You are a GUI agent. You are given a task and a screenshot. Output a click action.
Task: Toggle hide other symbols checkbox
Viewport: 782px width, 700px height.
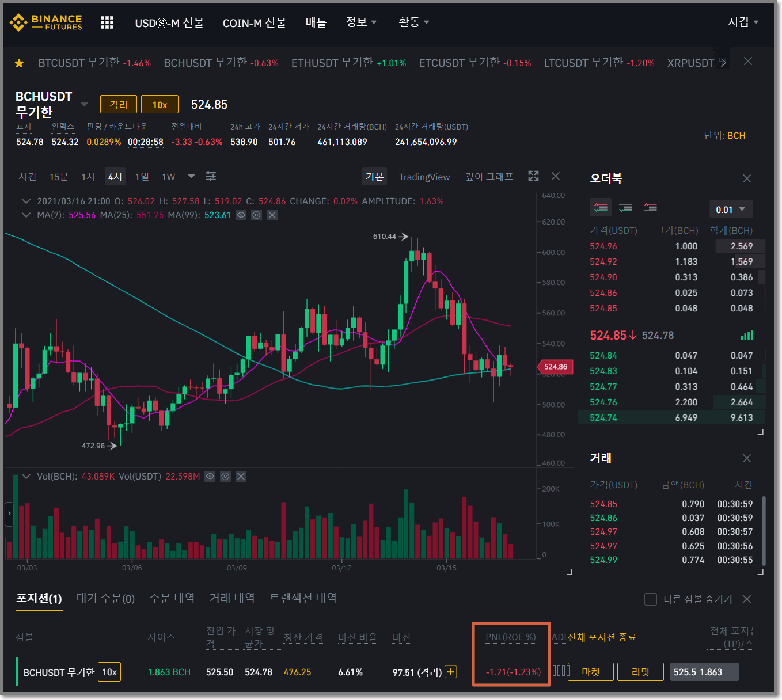pos(651,599)
